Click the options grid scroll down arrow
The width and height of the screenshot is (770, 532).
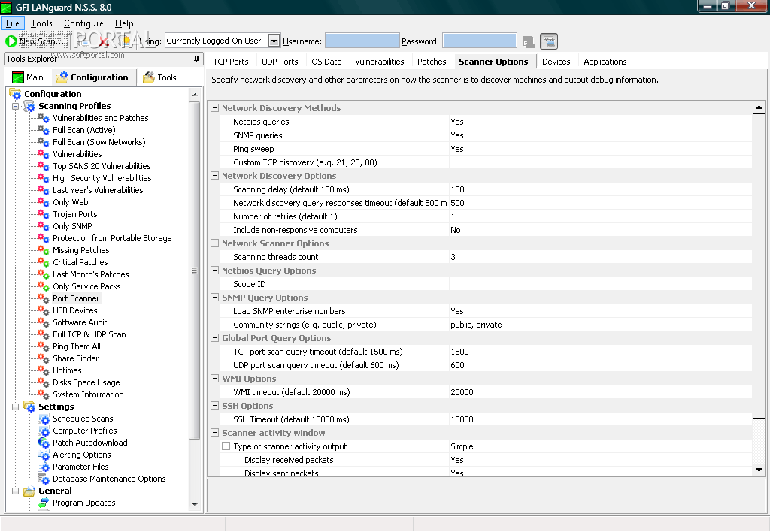pos(759,470)
